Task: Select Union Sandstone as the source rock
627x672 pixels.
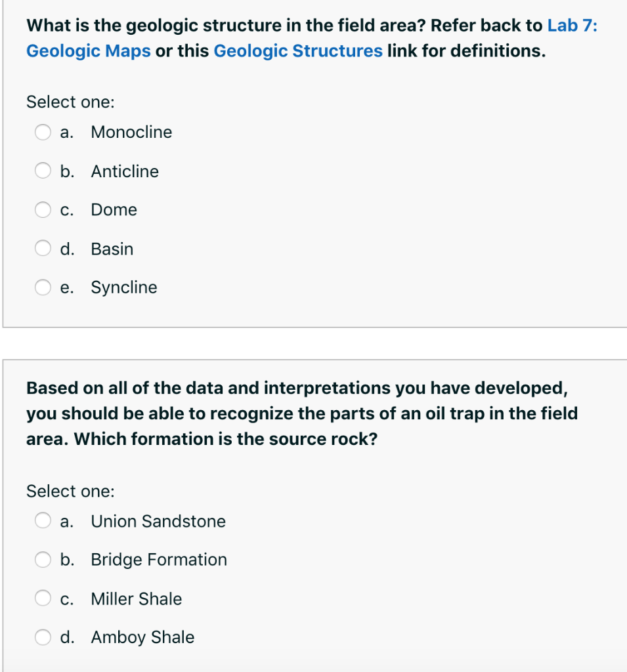Action: click(x=158, y=521)
